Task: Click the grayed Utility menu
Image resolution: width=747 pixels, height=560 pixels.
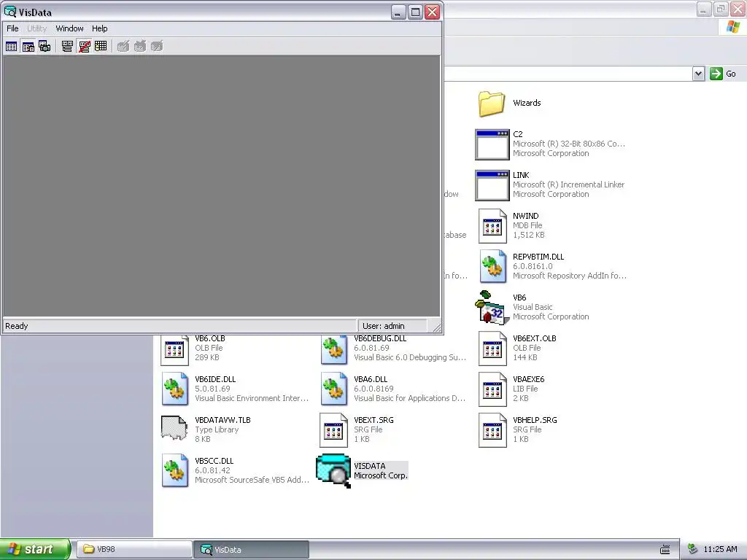Action: [x=36, y=28]
